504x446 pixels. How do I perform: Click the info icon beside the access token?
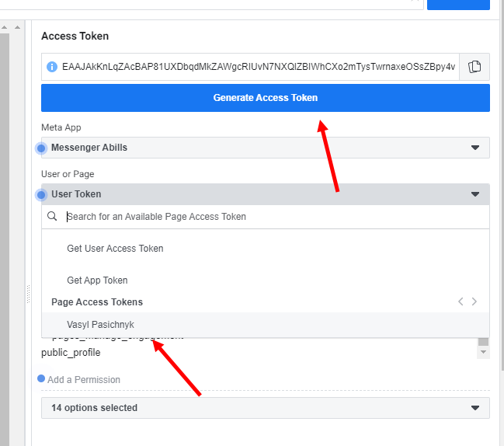tap(52, 67)
